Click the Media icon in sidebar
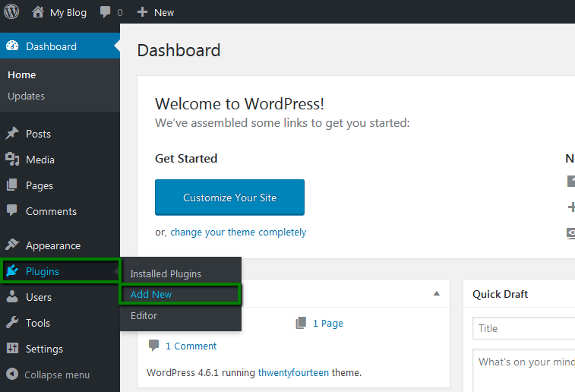This screenshot has width=575, height=392. click(x=12, y=159)
